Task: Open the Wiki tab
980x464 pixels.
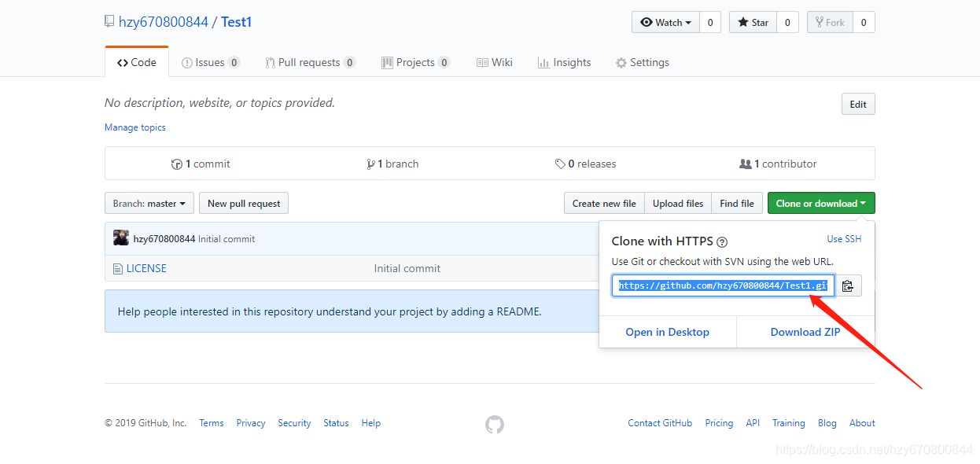Action: [x=495, y=62]
